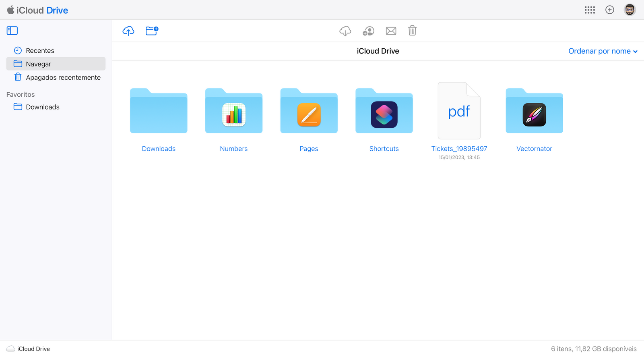Click the upload to iCloud icon

pos(128,31)
